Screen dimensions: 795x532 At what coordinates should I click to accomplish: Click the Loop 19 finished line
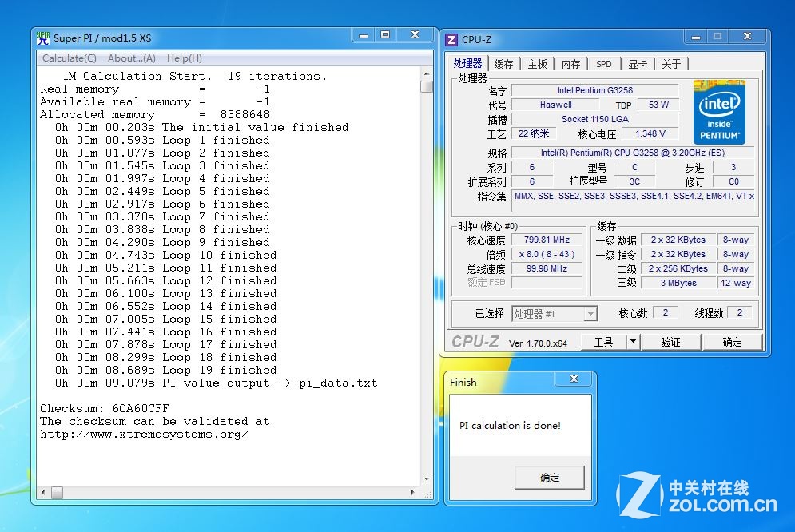pos(166,370)
